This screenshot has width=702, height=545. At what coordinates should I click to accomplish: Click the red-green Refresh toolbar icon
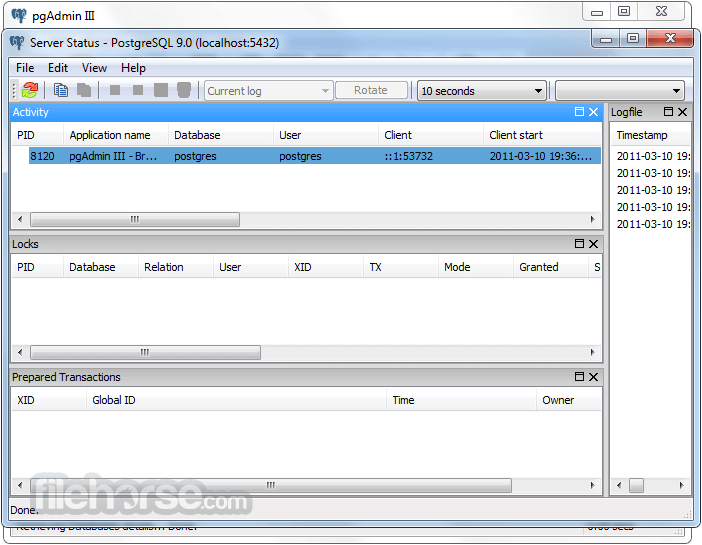[x=30, y=90]
